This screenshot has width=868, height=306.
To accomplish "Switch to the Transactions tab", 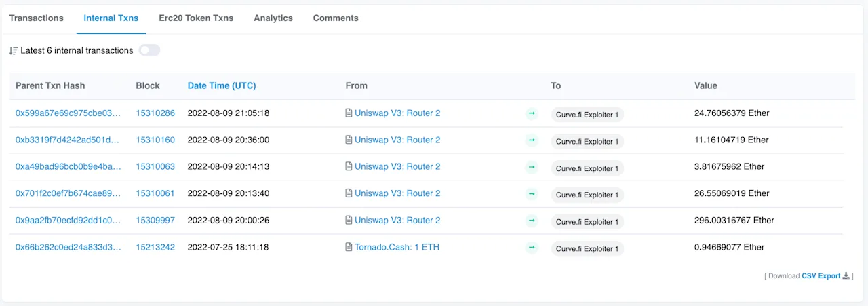I will [37, 18].
